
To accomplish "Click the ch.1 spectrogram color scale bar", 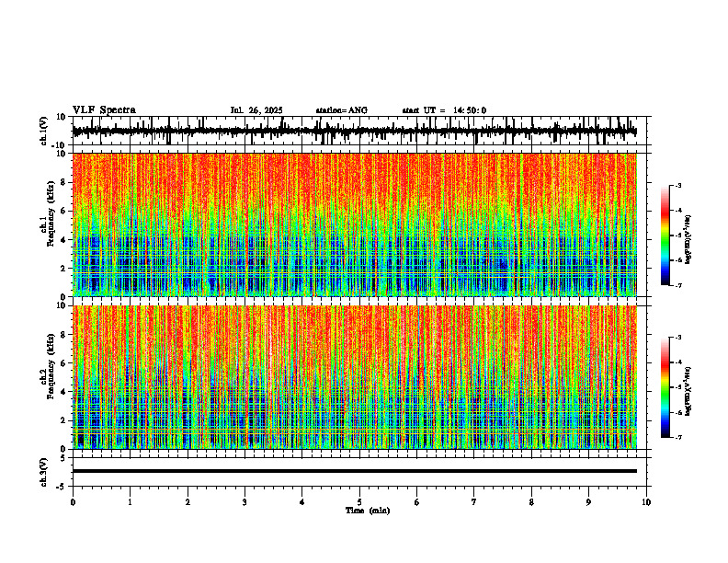I will (665, 236).
